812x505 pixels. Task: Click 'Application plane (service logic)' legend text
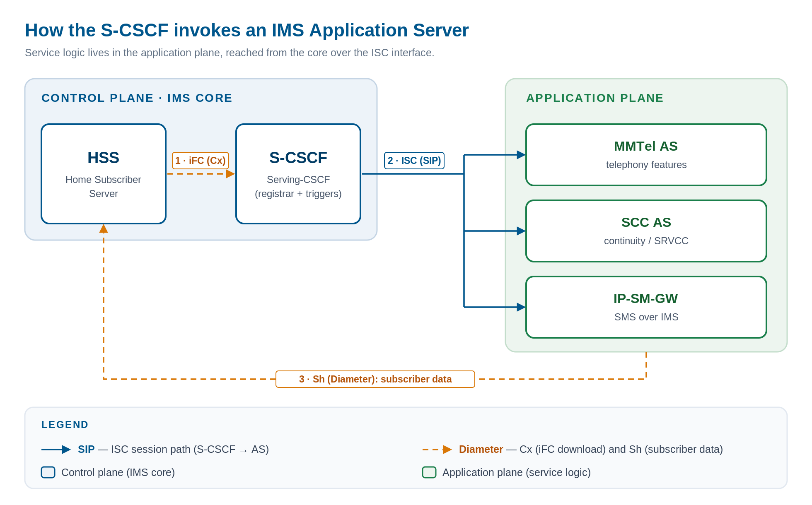pyautogui.click(x=517, y=473)
